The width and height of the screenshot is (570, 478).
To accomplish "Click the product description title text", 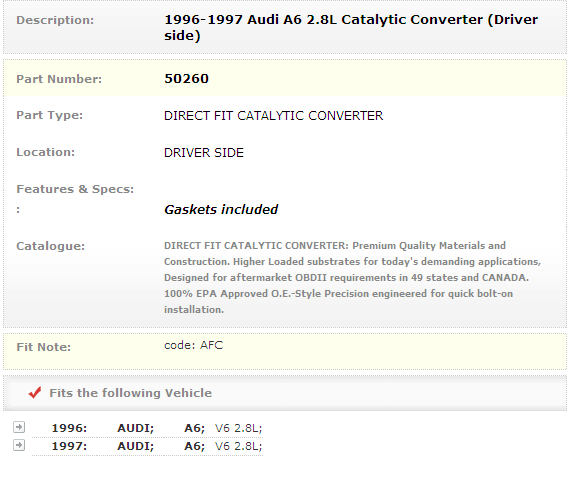I will (x=351, y=27).
